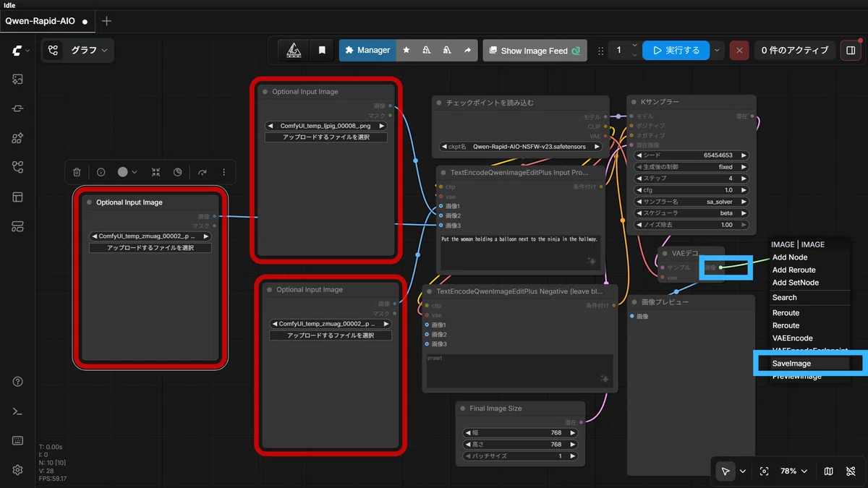
Task: Open the ComfyUI_temp_ljpig_00008_.png image selector
Action: (325, 126)
